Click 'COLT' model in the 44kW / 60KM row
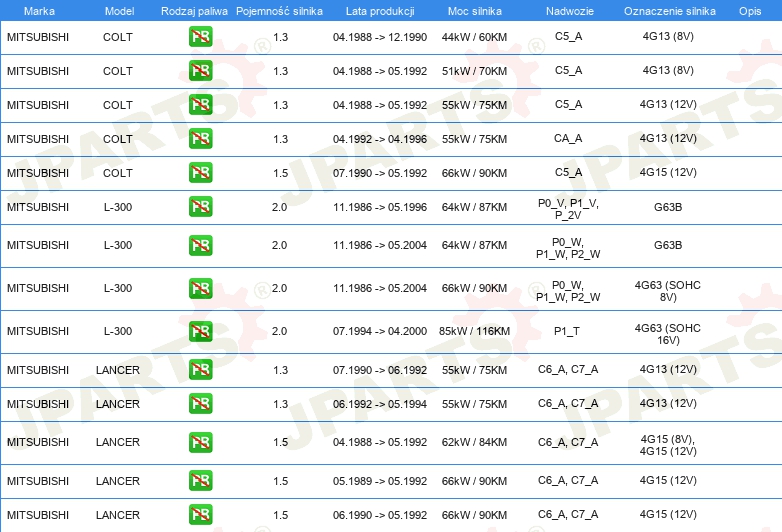The height and width of the screenshot is (532, 782). click(118, 37)
